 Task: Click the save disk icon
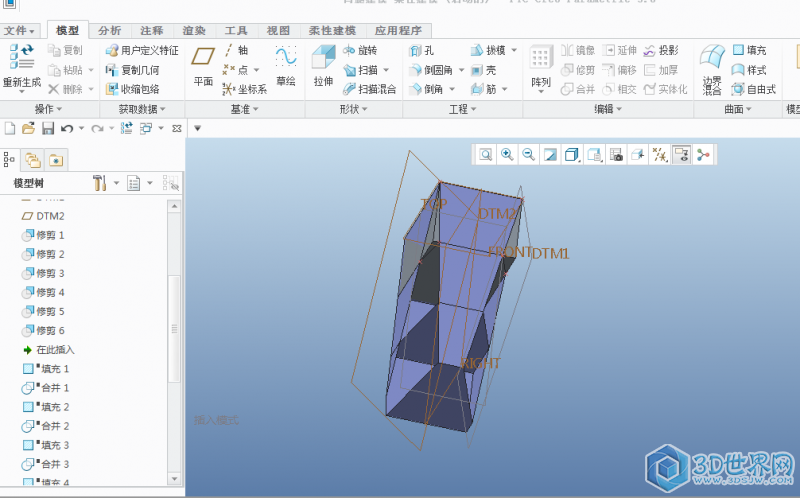47,129
